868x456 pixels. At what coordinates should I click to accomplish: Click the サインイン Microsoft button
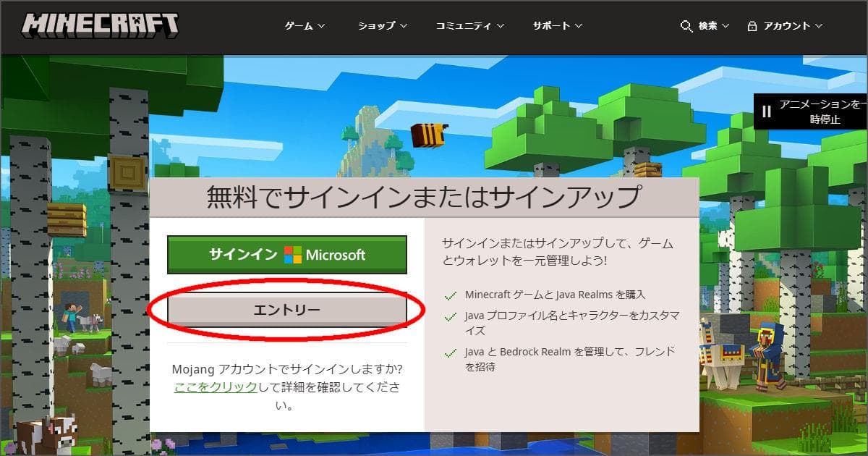tap(287, 255)
